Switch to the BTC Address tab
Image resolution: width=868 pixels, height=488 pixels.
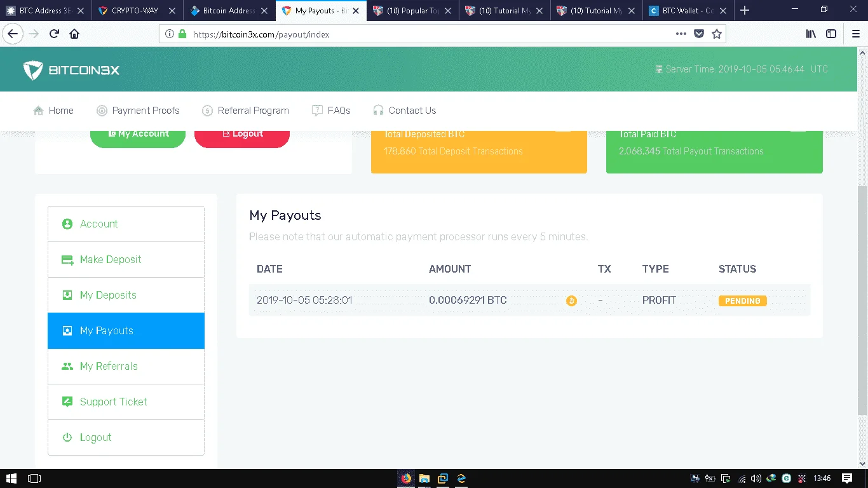pos(46,11)
